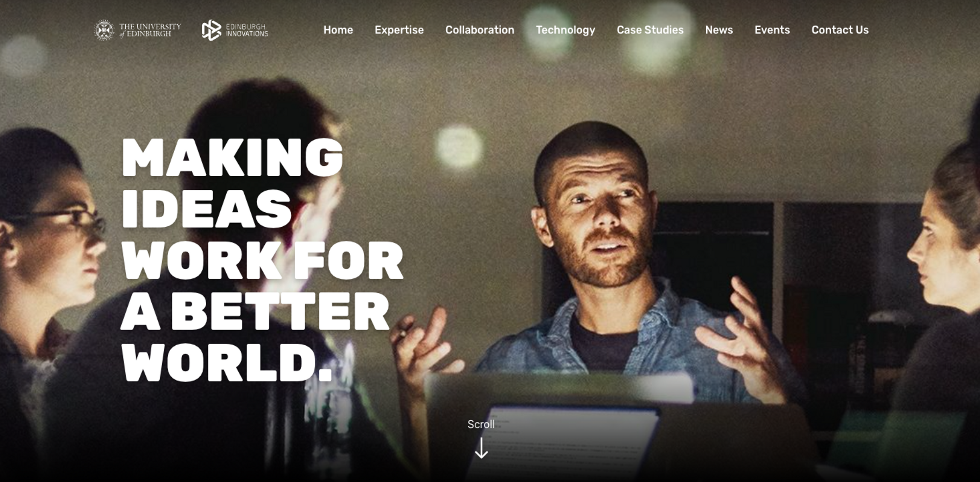
Task: Navigate to the Events page
Action: tap(772, 30)
